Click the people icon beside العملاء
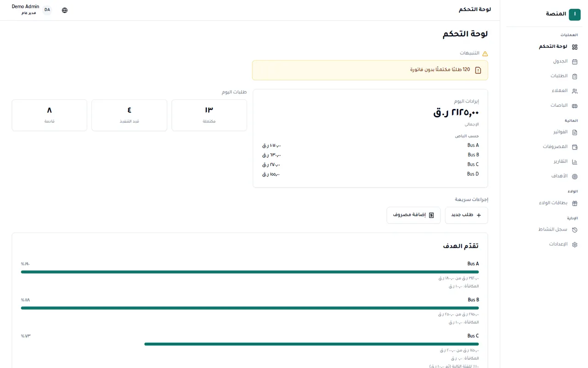Viewport: 588px width, 368px height. (575, 91)
